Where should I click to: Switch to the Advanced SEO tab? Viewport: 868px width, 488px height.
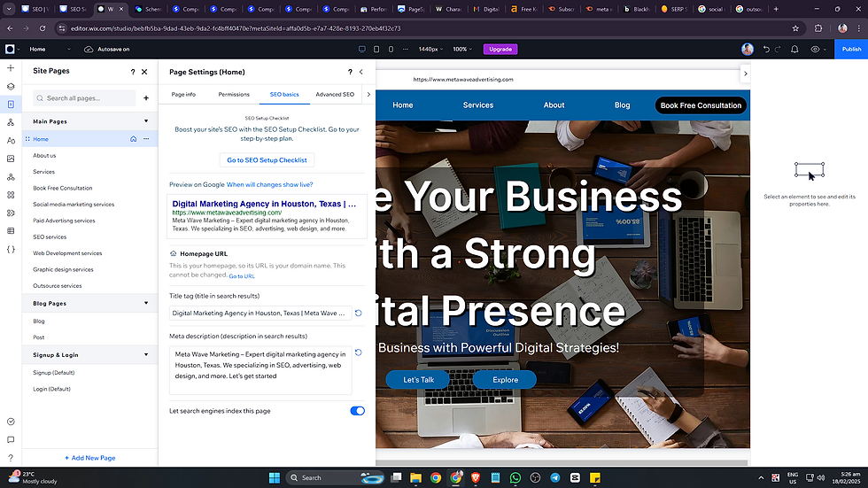[x=335, y=95]
